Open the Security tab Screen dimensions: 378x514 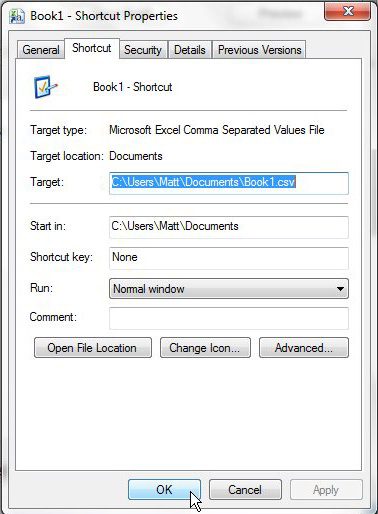[x=143, y=50]
